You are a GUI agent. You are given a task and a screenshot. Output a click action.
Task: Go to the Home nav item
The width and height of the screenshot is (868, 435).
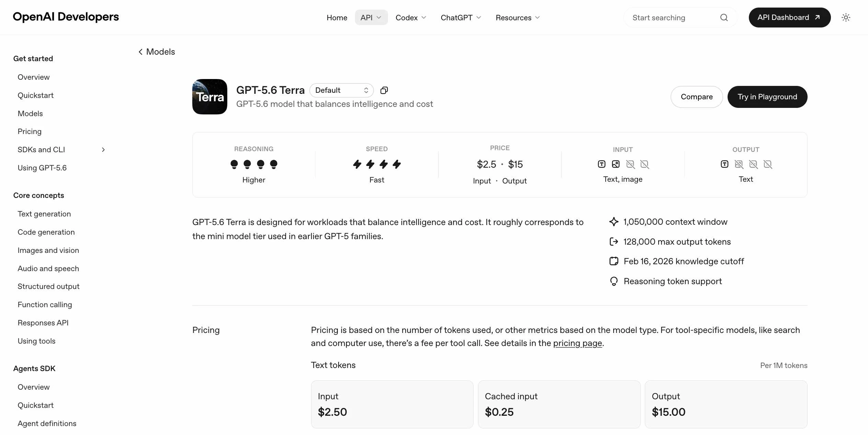[x=337, y=18]
